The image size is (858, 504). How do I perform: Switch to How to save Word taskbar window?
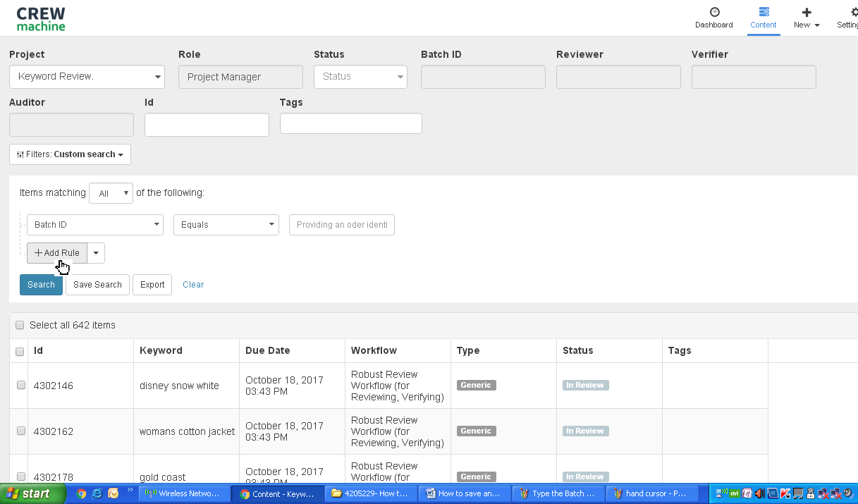(x=466, y=493)
